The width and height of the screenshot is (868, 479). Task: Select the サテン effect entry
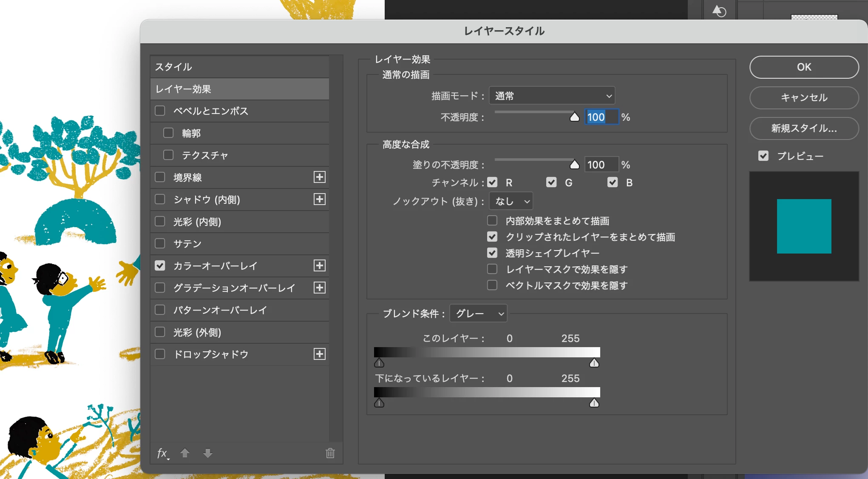[187, 244]
